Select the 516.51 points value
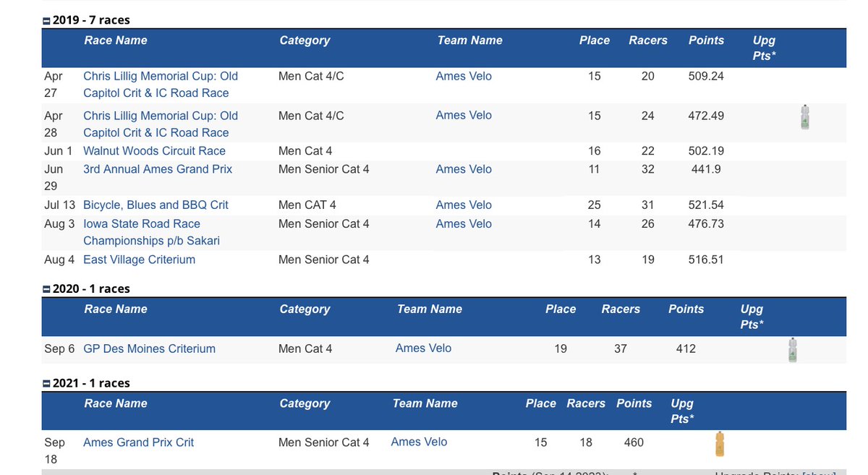 [706, 260]
